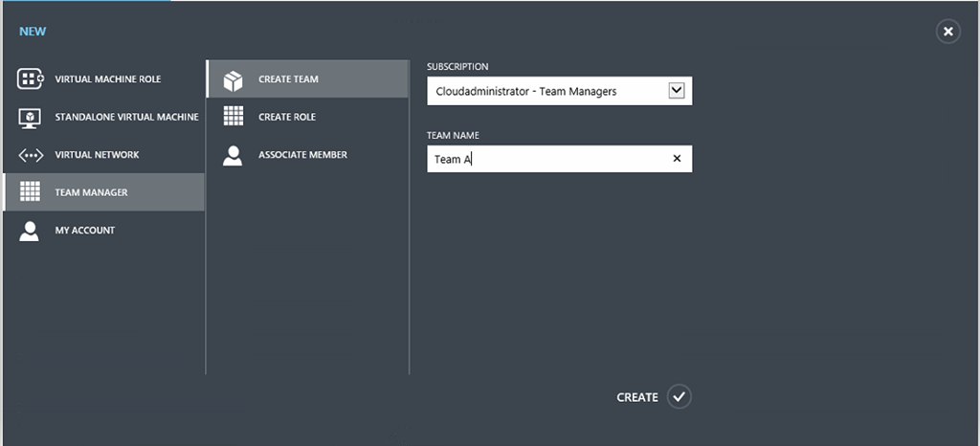Open the Standalone Virtual Machine label
Screen dimensions: 980x446
(126, 117)
